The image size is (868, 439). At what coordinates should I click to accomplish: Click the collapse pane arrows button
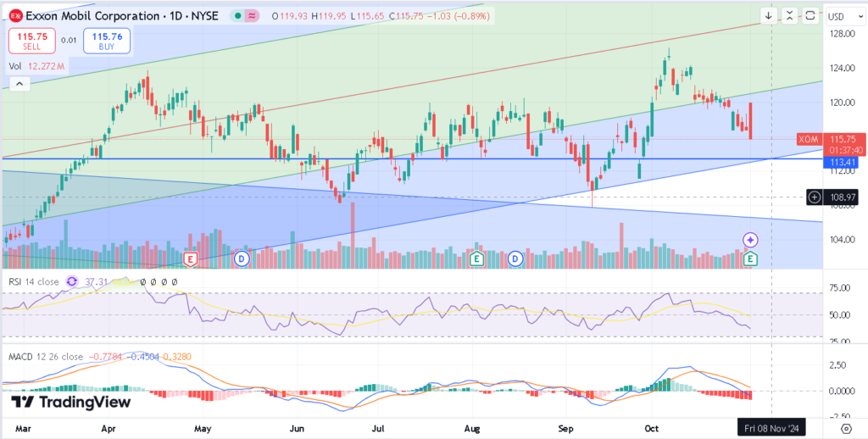[789, 16]
